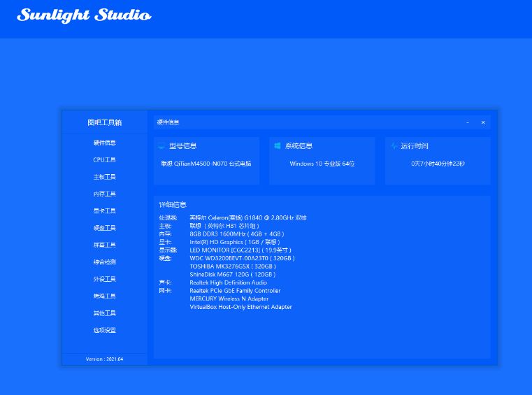Click the Windows logo icon beside 系统信息
The image size is (532, 395).
click(x=278, y=146)
